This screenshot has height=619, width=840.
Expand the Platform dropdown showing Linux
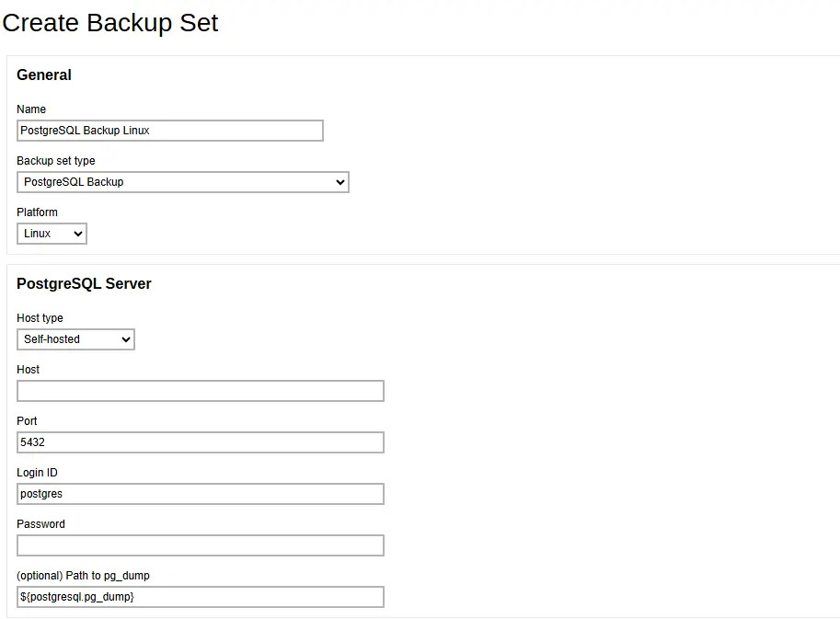(52, 234)
